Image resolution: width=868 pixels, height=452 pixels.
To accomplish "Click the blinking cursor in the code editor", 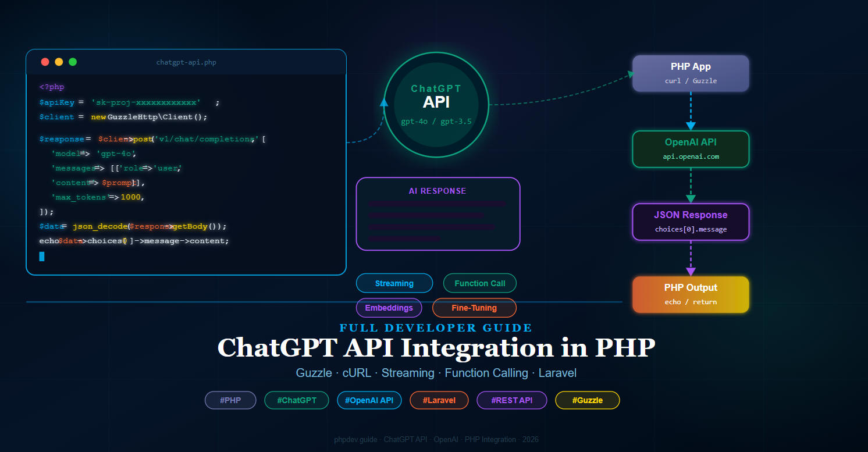I will pos(41,256).
